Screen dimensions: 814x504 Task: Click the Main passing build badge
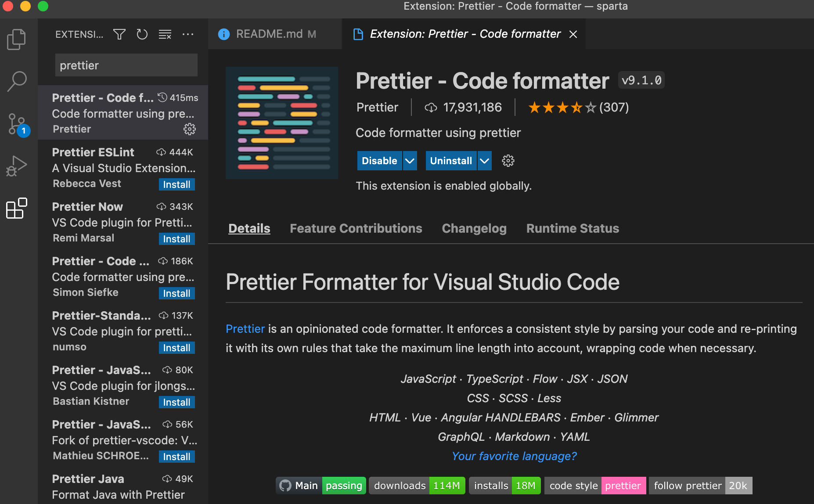[321, 486]
